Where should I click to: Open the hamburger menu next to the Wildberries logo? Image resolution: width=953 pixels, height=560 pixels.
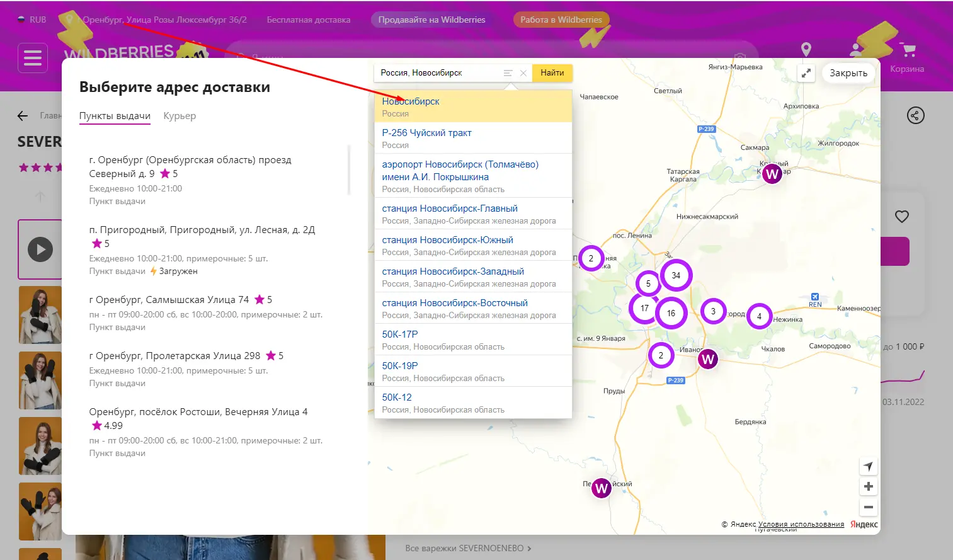(x=33, y=58)
